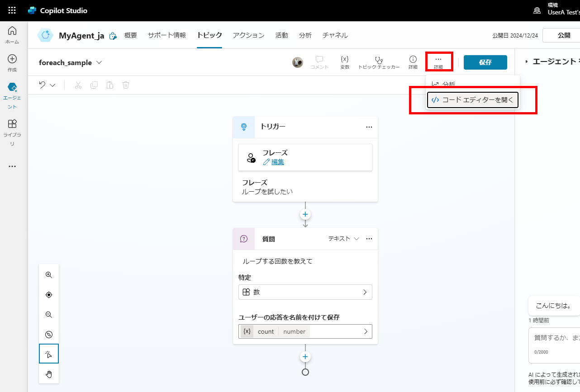The image size is (580, 392).
Task: Save the topic with 保存 button
Action: 485,62
